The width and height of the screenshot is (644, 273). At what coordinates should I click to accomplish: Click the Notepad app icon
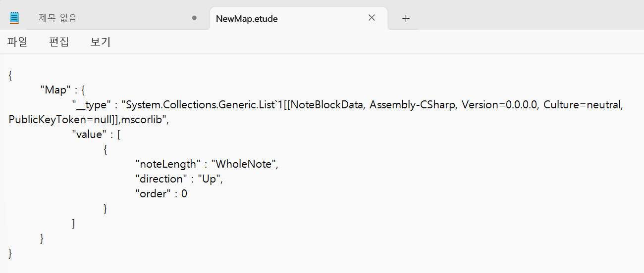point(14,18)
